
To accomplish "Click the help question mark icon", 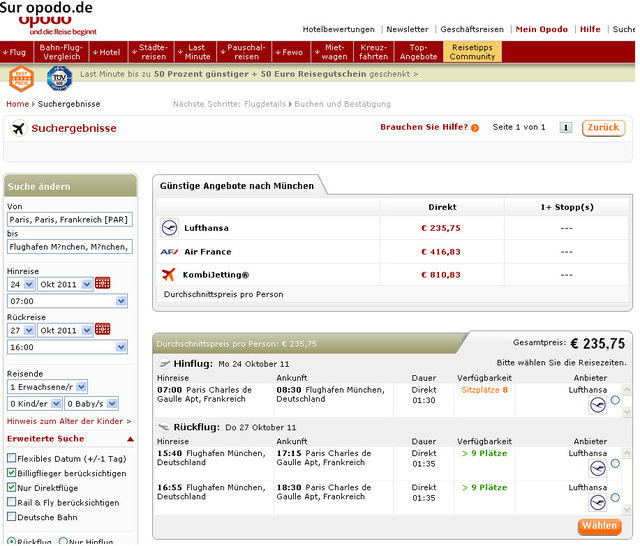I will point(475,128).
